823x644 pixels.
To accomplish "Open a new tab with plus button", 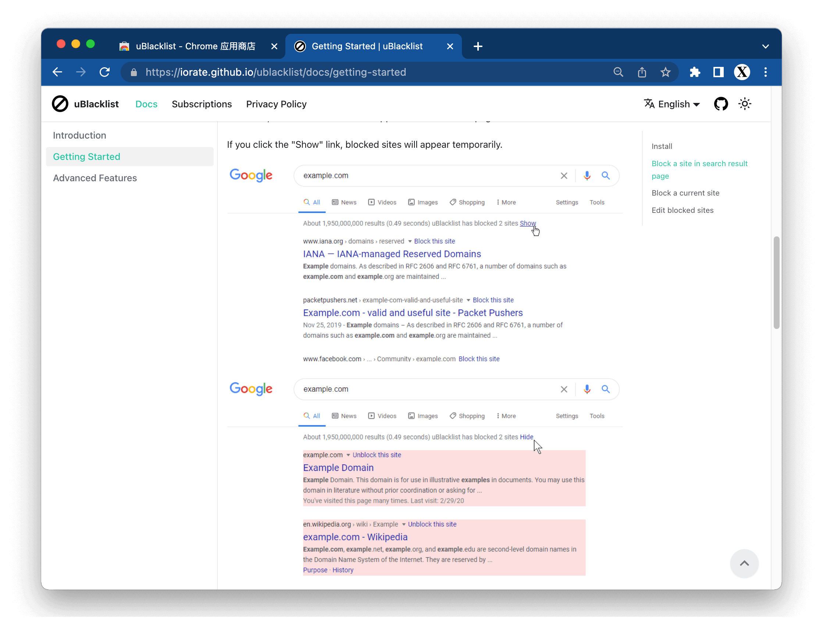I will pyautogui.click(x=477, y=46).
